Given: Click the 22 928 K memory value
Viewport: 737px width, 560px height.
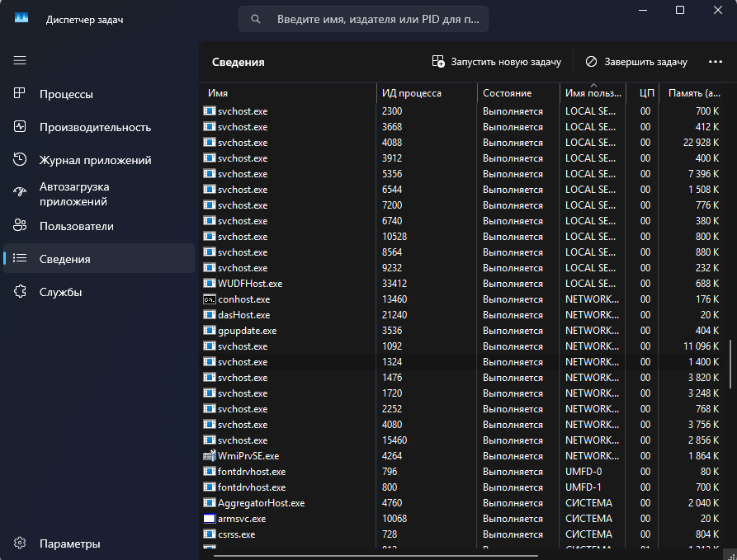Looking at the screenshot, I should click(701, 143).
